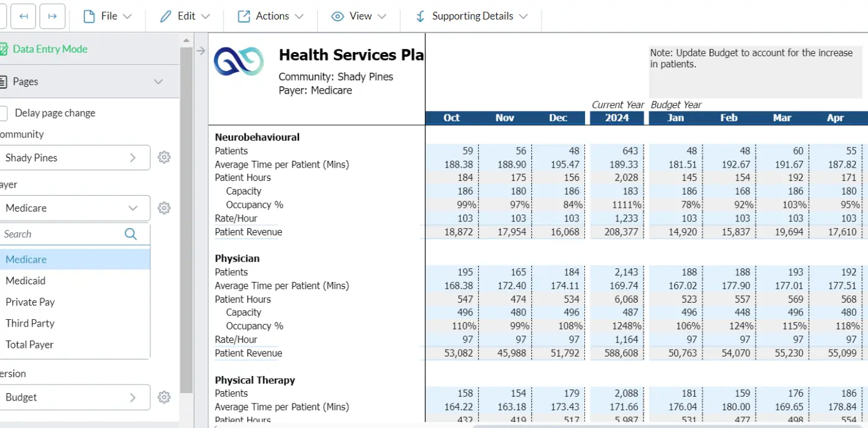This screenshot has width=868, height=428.
Task: Click the Edit pencil icon
Action: coord(166,17)
